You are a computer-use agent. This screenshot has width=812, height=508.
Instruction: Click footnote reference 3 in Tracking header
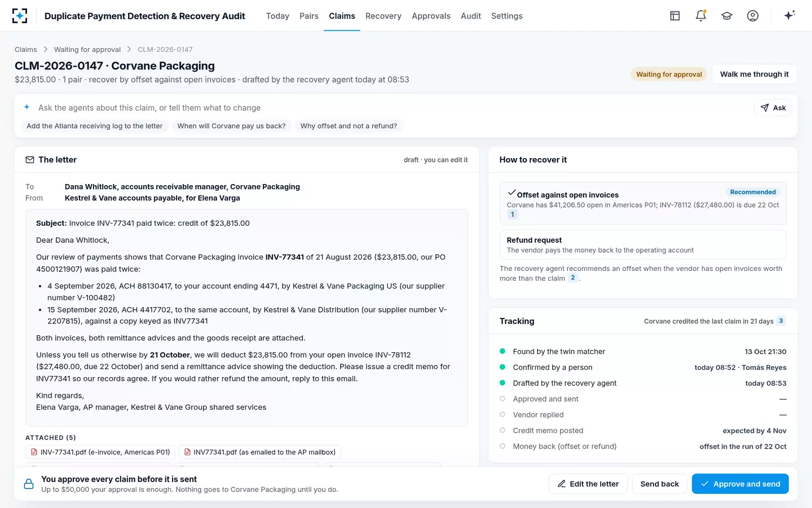pos(781,321)
